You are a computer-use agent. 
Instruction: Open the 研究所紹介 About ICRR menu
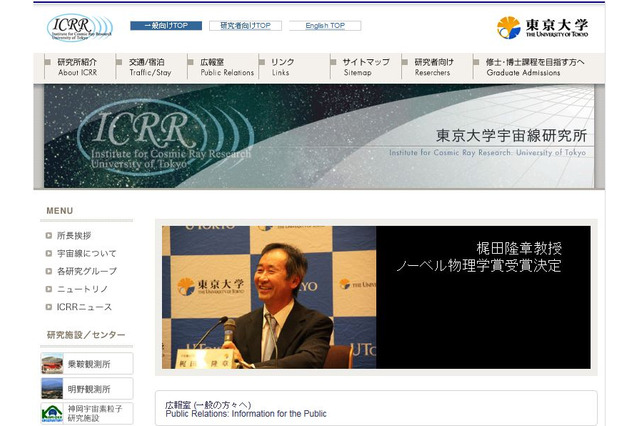pyautogui.click(x=77, y=67)
